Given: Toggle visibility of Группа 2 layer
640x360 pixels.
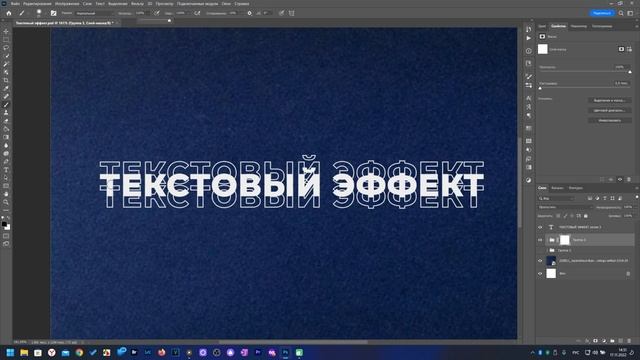Looking at the screenshot, I should tap(540, 240).
